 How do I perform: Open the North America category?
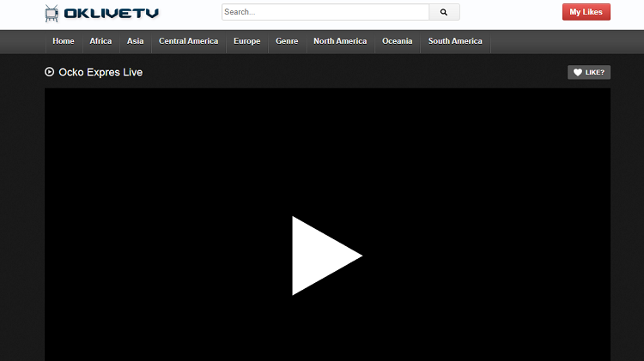pyautogui.click(x=340, y=41)
